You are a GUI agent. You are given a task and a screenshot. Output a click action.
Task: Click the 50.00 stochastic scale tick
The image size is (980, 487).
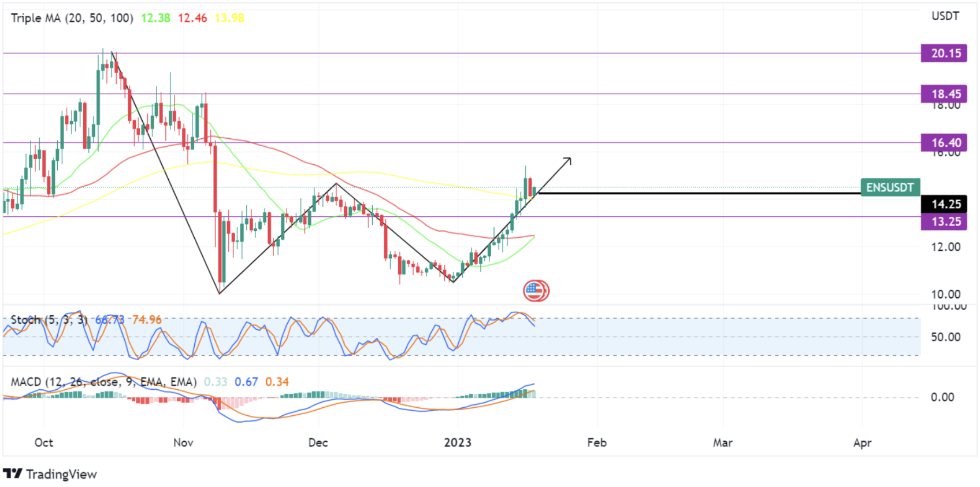click(x=945, y=337)
